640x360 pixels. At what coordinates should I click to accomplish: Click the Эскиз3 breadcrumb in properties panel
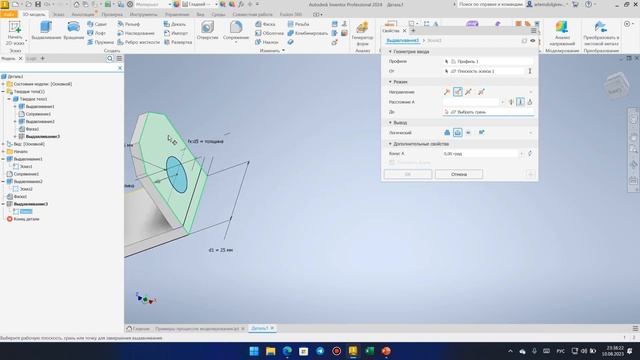(434, 41)
